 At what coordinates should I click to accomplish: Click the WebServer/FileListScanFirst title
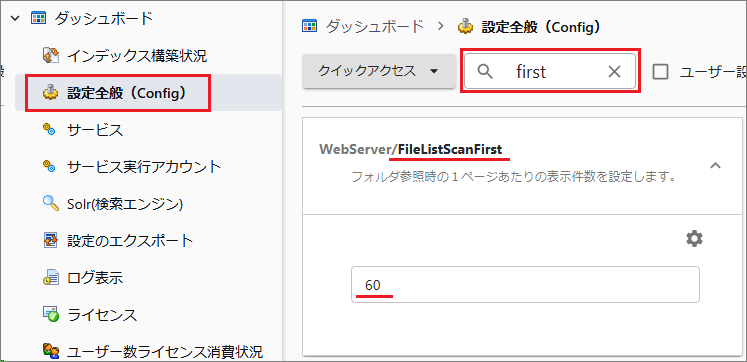(x=411, y=149)
